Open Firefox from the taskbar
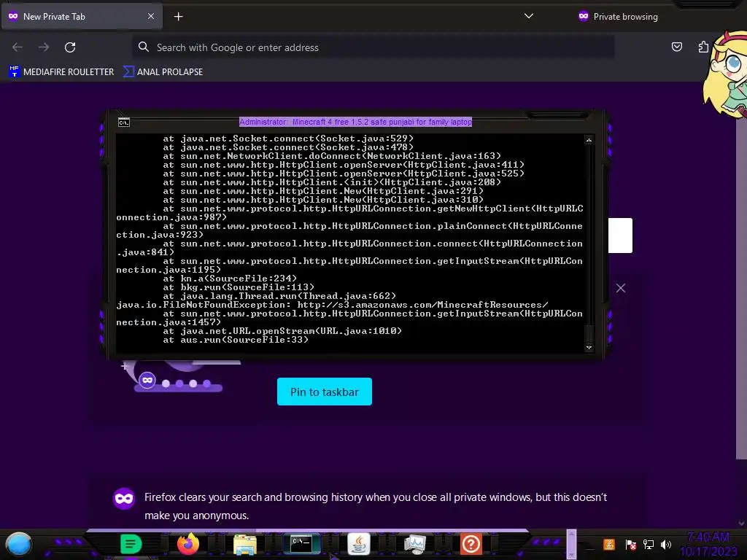Screen dimensions: 747x560 (188, 544)
